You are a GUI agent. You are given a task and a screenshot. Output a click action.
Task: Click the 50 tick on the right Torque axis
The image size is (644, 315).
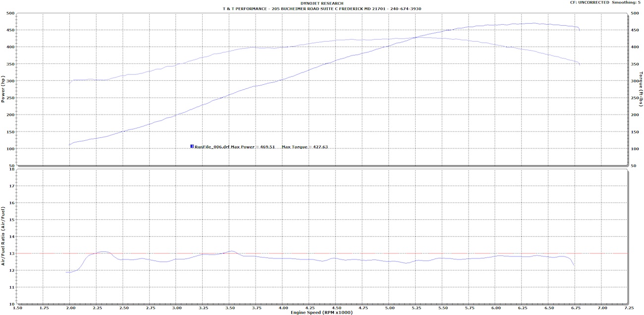[x=633, y=166]
